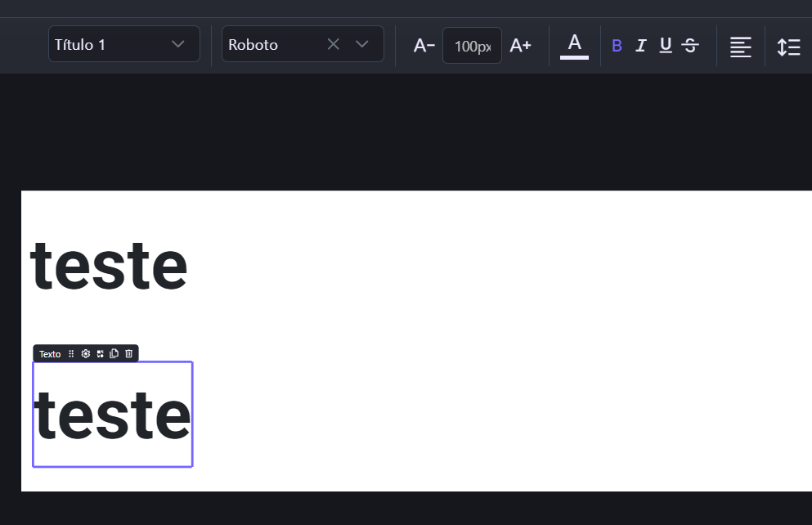Open the selected Texto block settings gear
This screenshot has width=812, height=525.
pos(85,354)
